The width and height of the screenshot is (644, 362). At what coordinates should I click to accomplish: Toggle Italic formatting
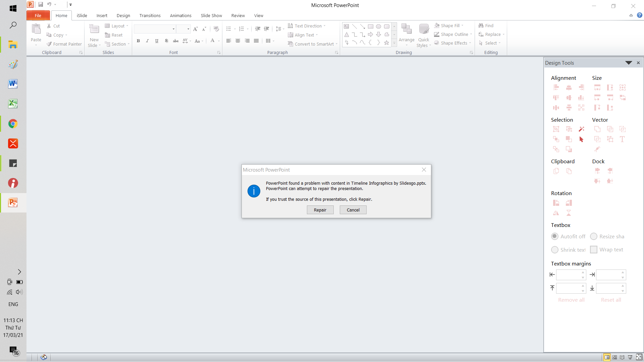(147, 41)
